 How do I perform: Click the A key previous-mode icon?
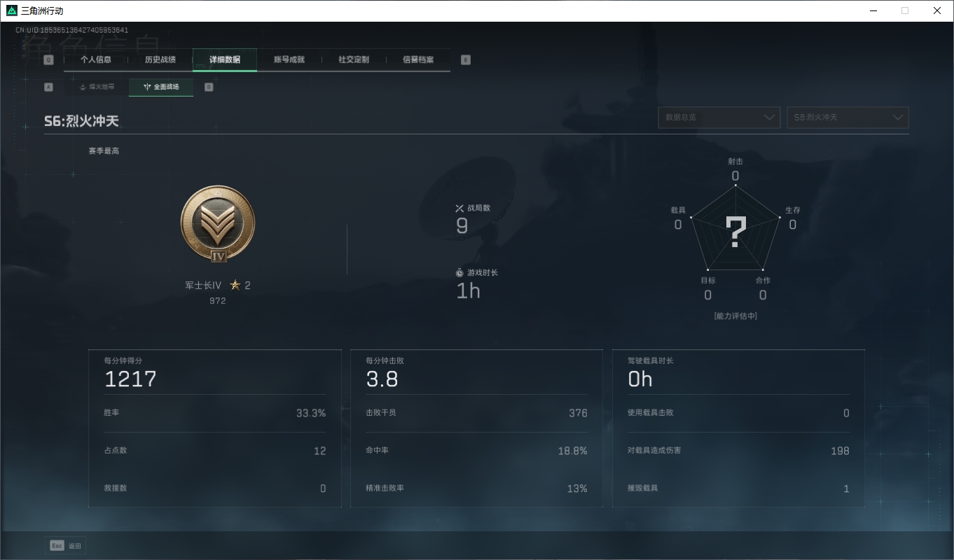point(48,87)
